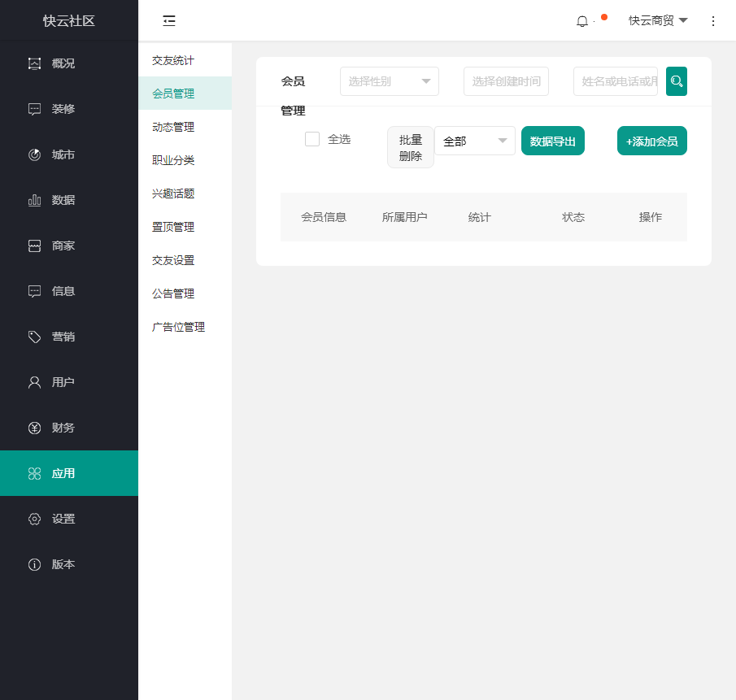This screenshot has height=700, width=736.
Task: Open 概况 overview in sidebar
Action: [x=63, y=63]
